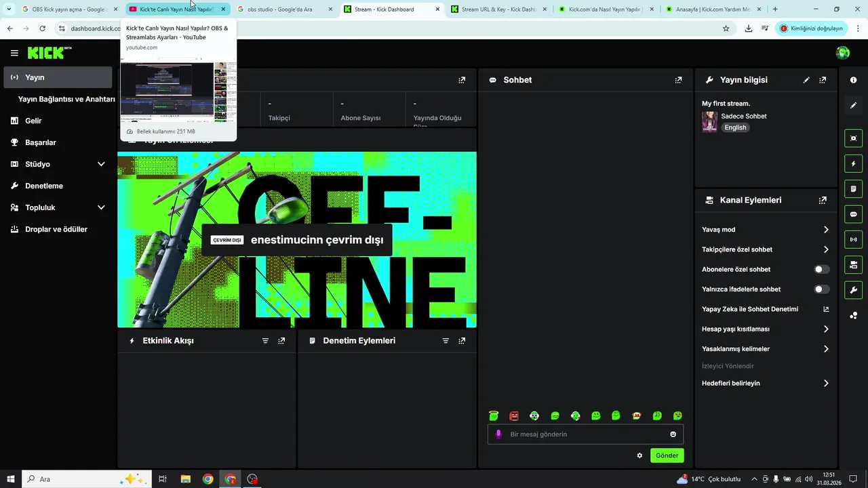Expand Takipçilere özel sohbet options
This screenshot has width=868, height=488.
pyautogui.click(x=826, y=249)
